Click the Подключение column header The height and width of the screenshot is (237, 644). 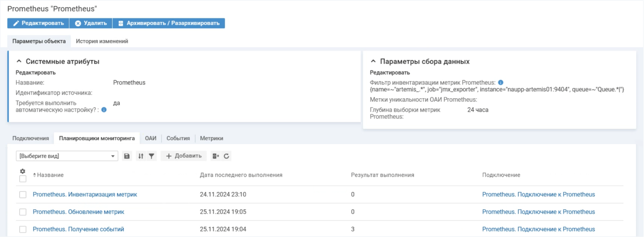501,175
